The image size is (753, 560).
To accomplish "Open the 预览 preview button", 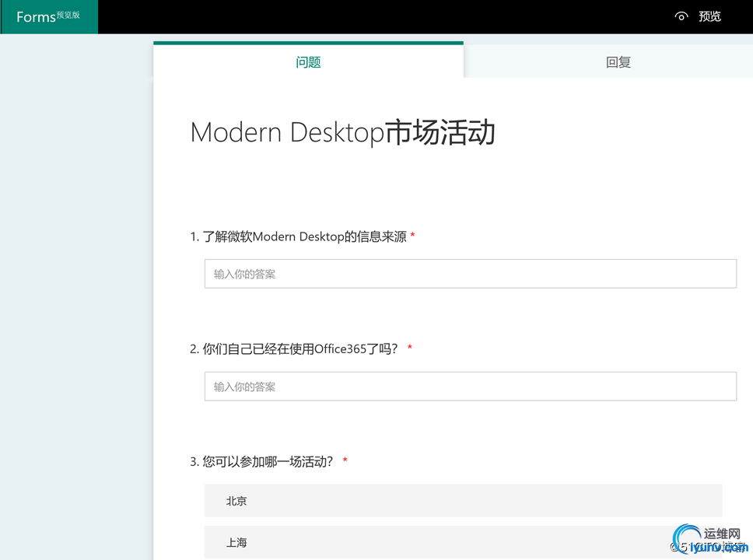I will [709, 17].
